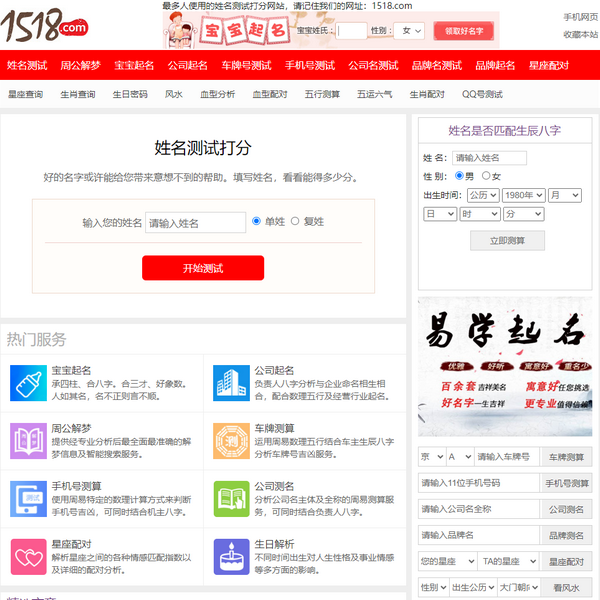Click the 生日解析 birthday cake icon

230,555
